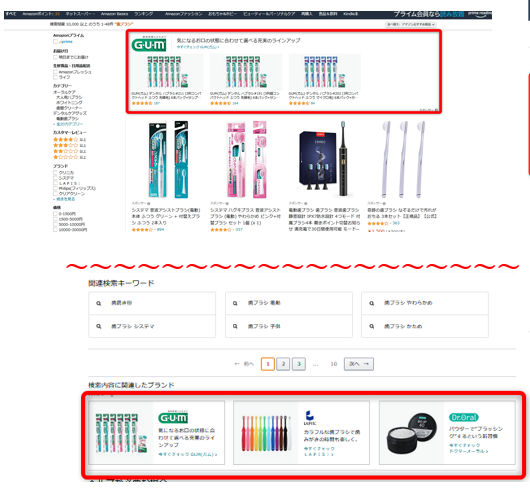Go to page 2 of results
This screenshot has width=530, height=490.
[283, 364]
